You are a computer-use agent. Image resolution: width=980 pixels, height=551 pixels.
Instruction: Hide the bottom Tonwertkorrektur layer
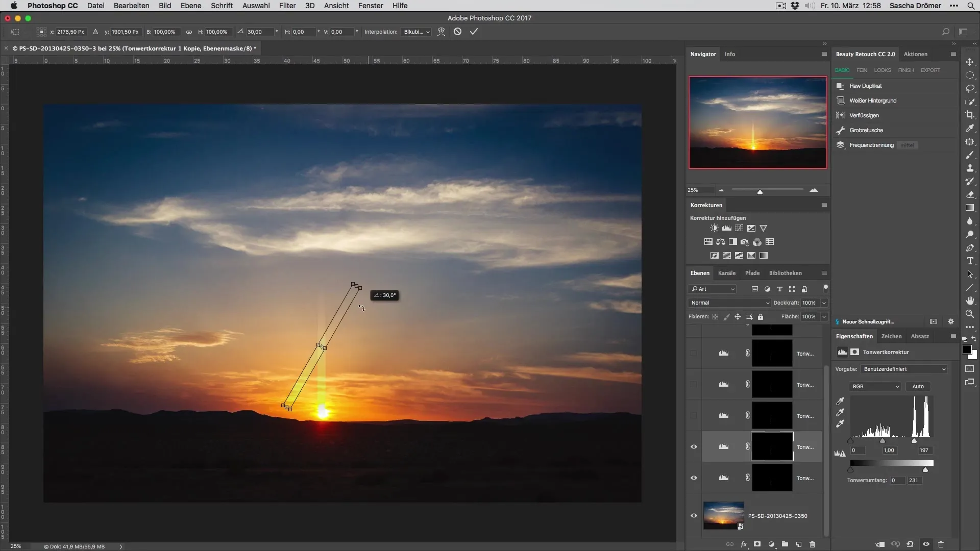694,478
